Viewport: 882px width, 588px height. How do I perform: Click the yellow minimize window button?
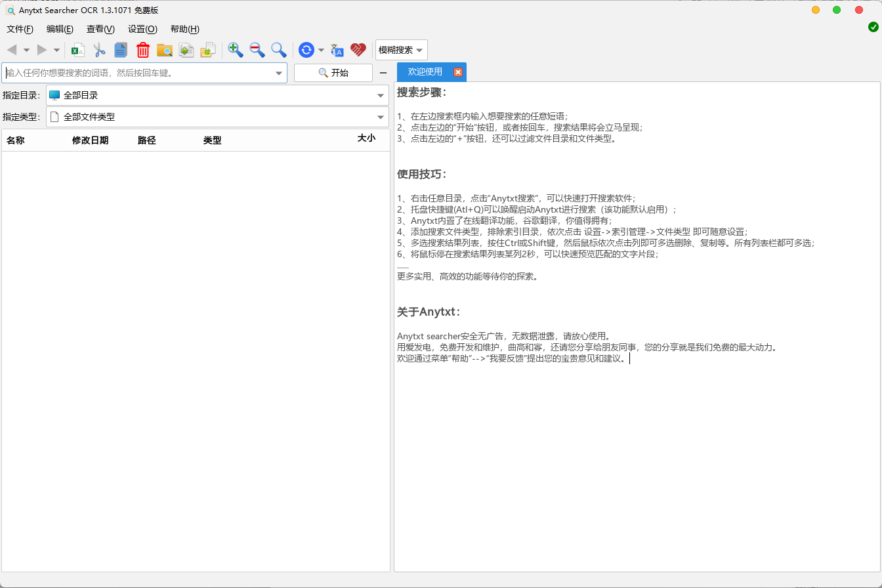tap(816, 10)
